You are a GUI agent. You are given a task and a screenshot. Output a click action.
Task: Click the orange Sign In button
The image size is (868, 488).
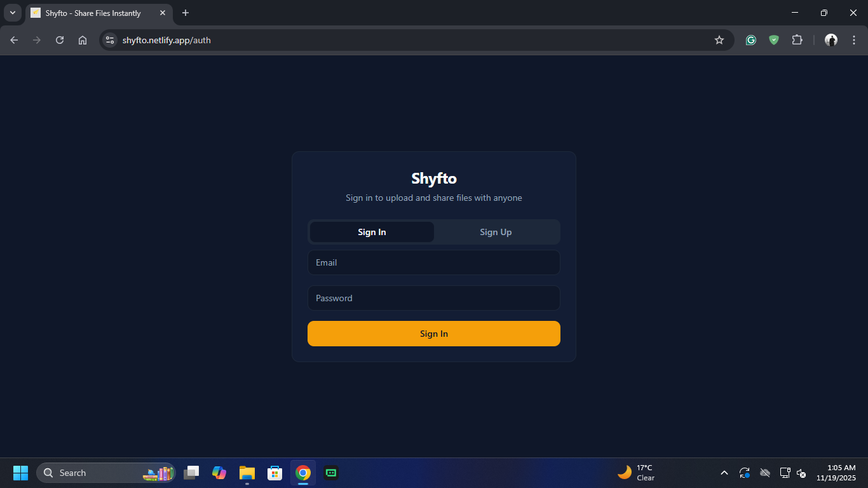[x=434, y=333]
